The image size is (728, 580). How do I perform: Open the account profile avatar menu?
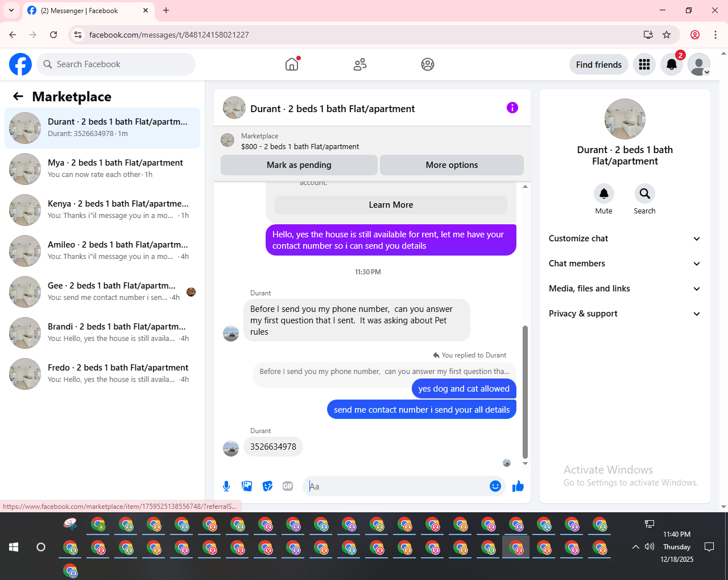[x=699, y=64]
